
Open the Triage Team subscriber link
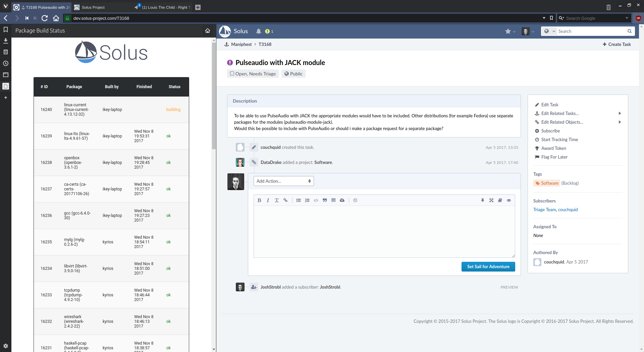click(x=544, y=210)
